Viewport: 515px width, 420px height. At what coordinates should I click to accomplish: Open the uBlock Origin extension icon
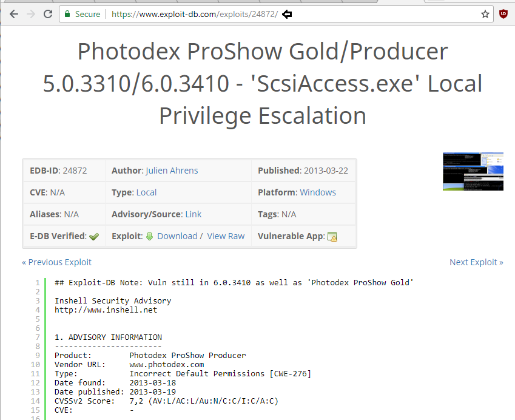click(503, 14)
